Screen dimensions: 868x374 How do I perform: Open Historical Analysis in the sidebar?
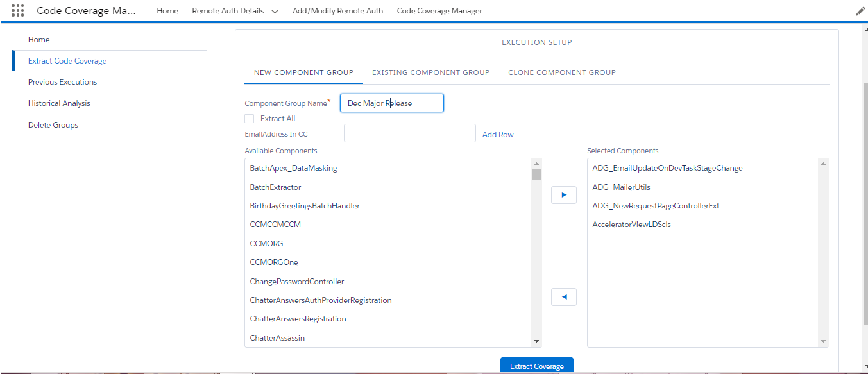click(x=59, y=103)
